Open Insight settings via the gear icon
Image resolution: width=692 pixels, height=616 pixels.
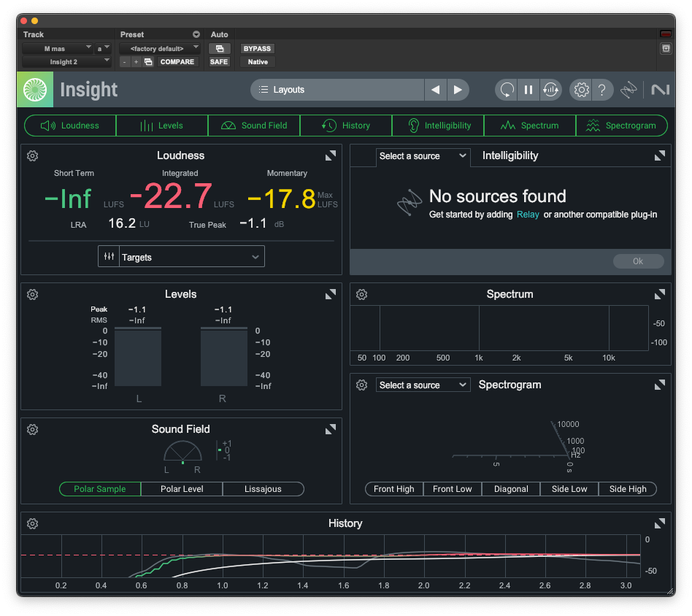(580, 89)
